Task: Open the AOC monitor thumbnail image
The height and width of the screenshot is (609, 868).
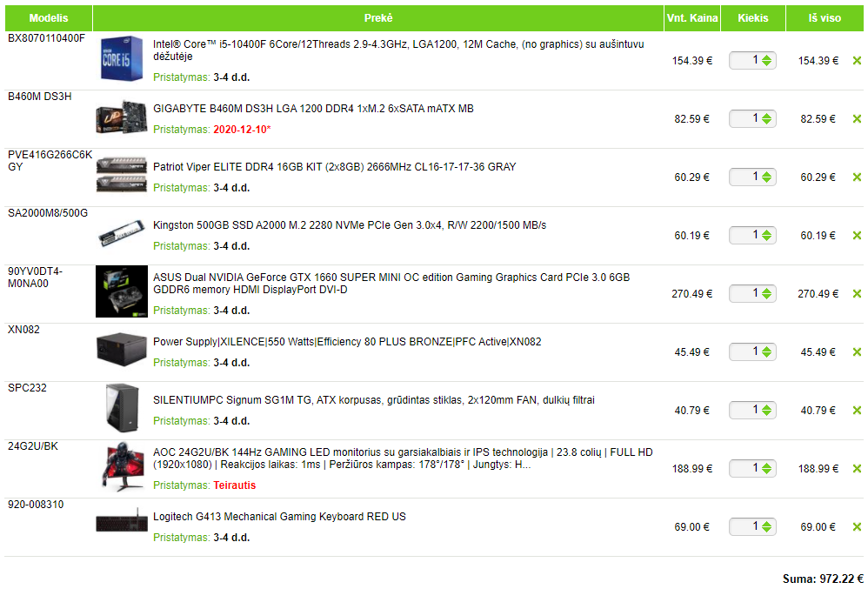Action: pos(121,466)
